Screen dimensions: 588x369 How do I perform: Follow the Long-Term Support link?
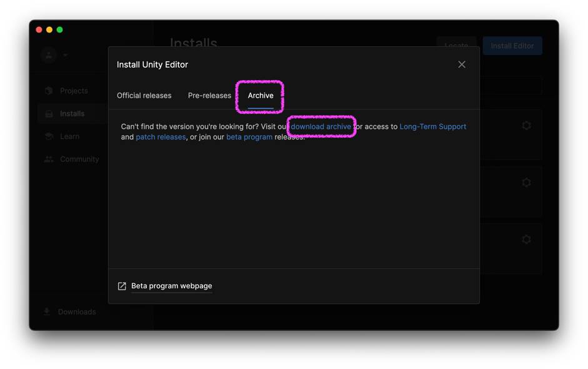click(432, 126)
